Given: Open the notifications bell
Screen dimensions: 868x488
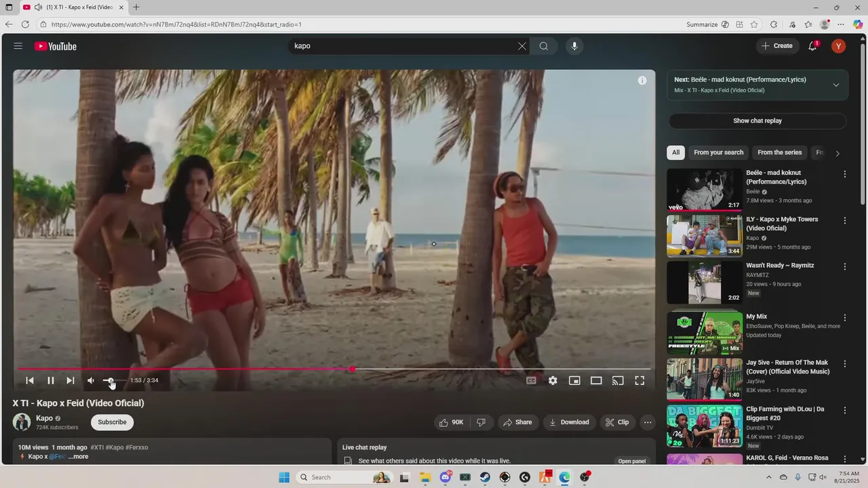Looking at the screenshot, I should coord(812,46).
